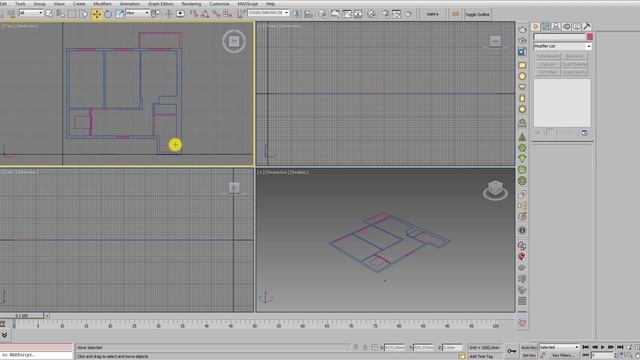The height and width of the screenshot is (360, 640).
Task: Click the cone primitive icon in side toolbar
Action: [522, 137]
